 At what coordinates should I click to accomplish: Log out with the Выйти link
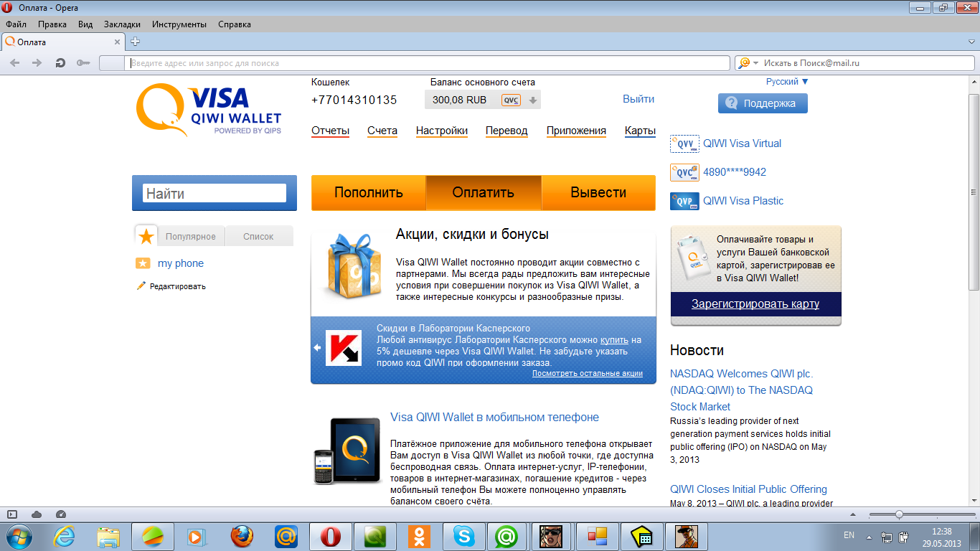coord(639,99)
